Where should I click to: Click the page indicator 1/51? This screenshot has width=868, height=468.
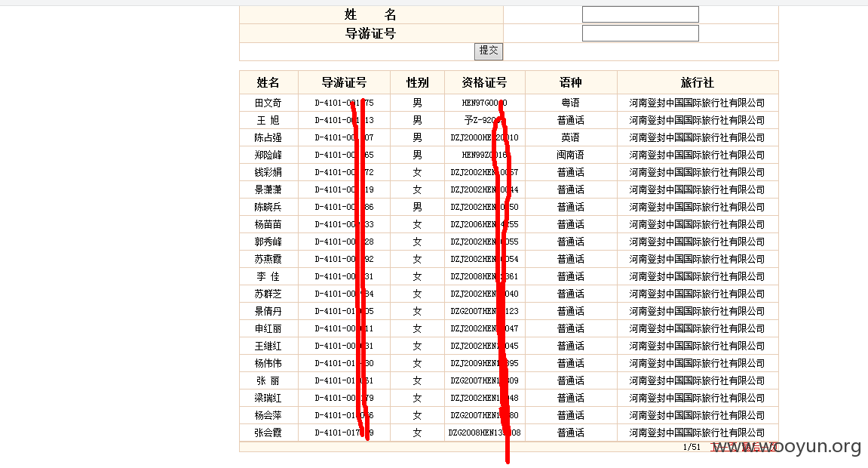coord(692,447)
